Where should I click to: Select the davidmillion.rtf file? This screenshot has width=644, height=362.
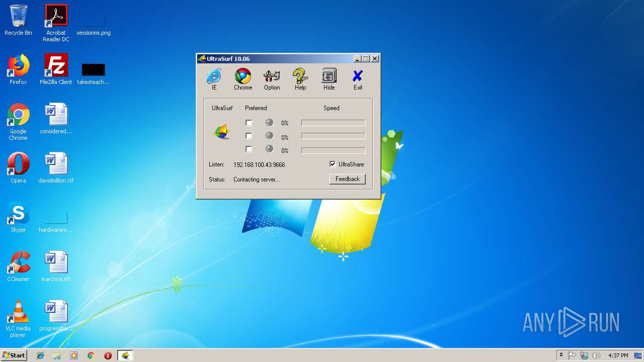pyautogui.click(x=56, y=168)
